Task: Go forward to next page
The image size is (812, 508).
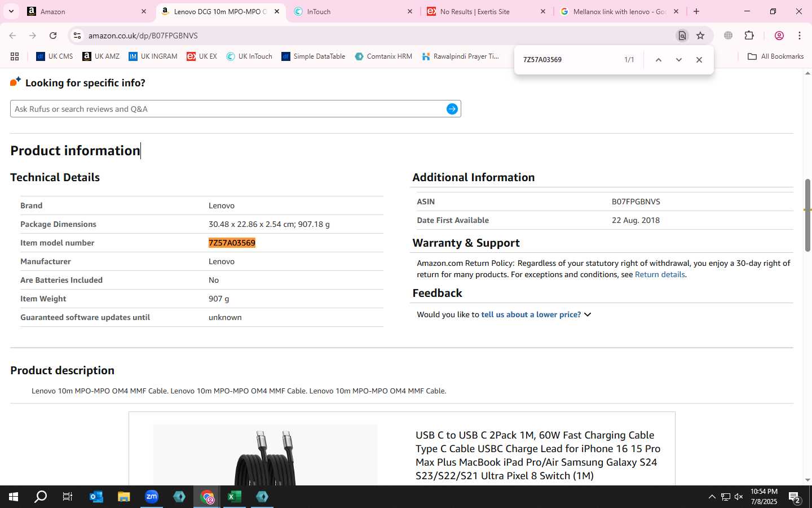Action: tap(33, 36)
